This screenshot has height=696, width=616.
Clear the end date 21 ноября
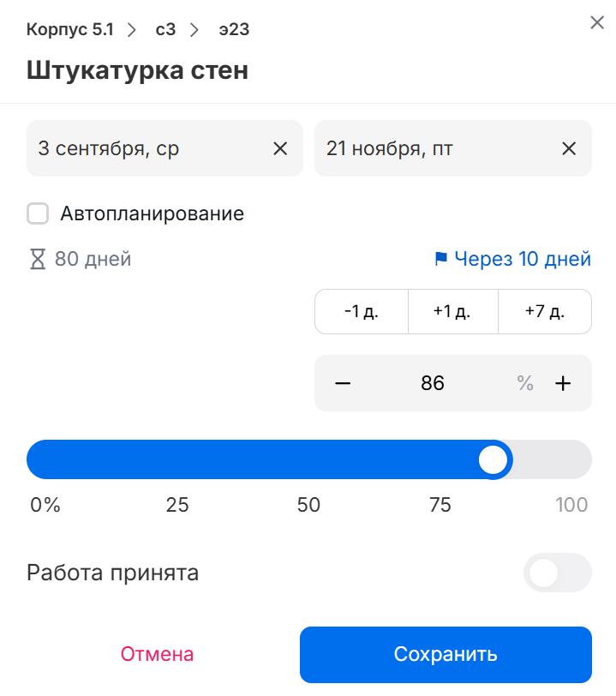coord(569,148)
